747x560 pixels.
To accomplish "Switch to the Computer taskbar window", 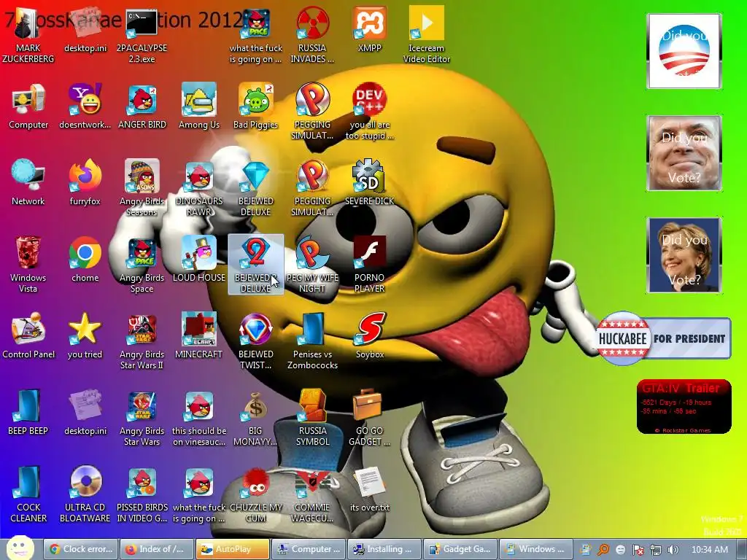I will 309,549.
